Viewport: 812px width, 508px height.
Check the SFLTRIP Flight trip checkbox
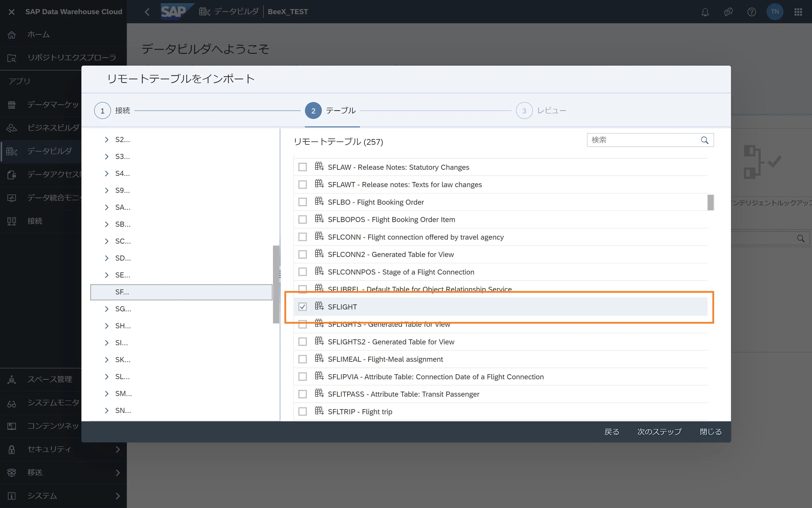click(302, 411)
